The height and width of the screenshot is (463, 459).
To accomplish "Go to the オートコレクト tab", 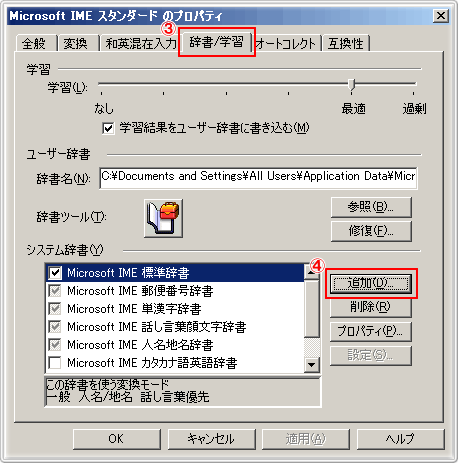I will click(x=286, y=43).
